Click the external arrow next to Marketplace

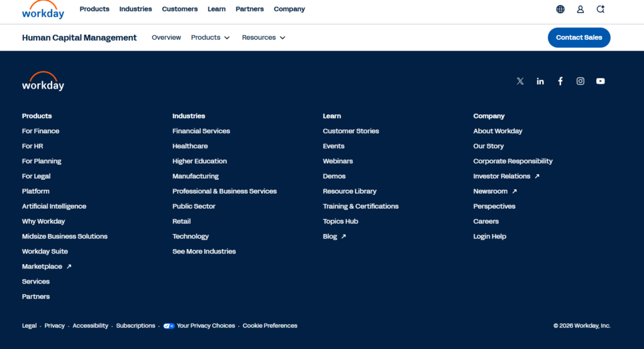click(x=69, y=267)
